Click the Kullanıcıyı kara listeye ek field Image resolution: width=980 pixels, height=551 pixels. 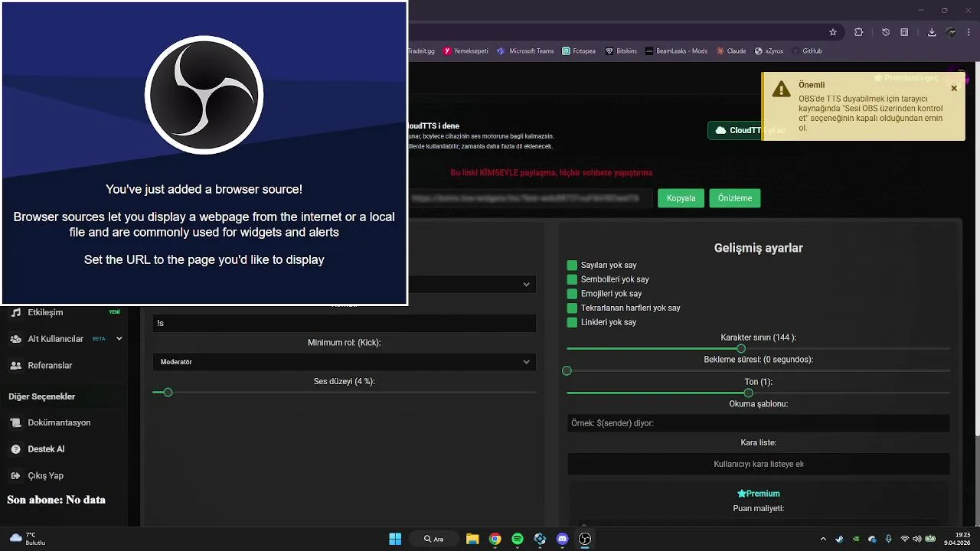click(758, 464)
